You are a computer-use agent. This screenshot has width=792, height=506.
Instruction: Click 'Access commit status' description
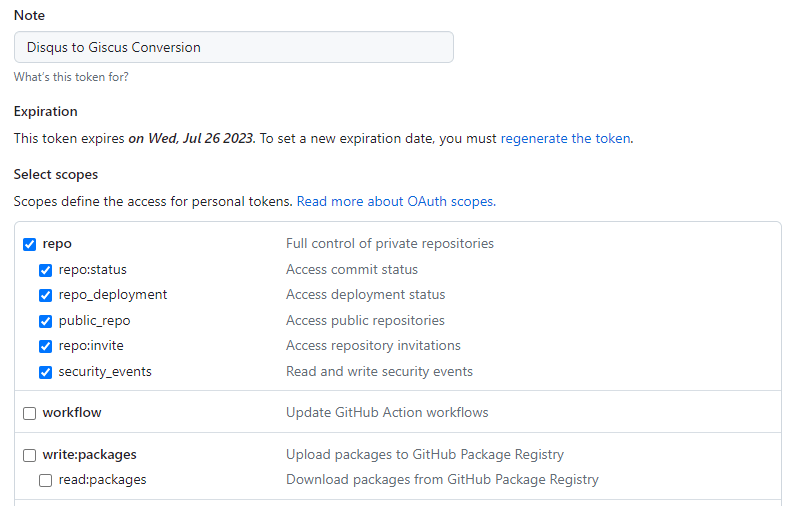(x=352, y=270)
